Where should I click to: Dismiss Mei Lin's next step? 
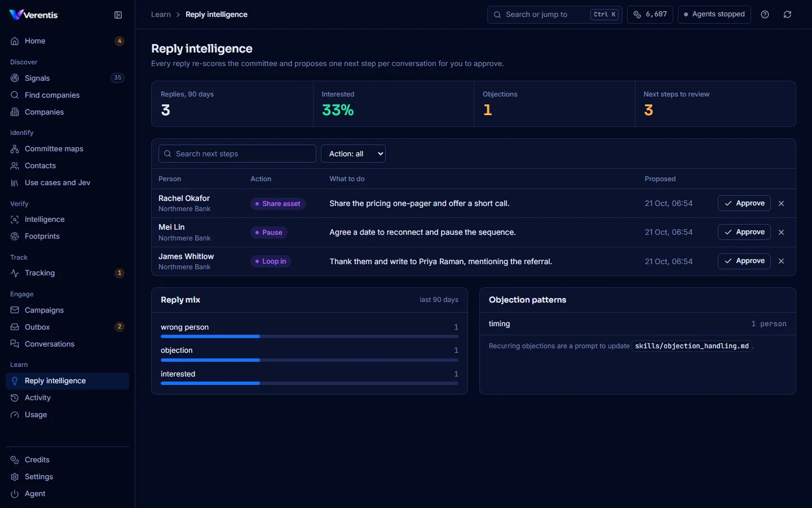pos(782,232)
